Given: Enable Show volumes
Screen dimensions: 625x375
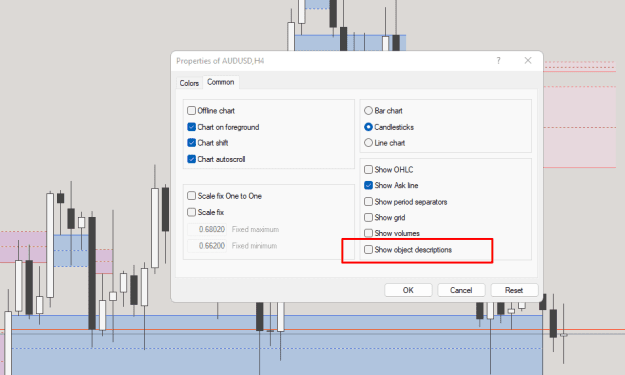Looking at the screenshot, I should pos(368,233).
